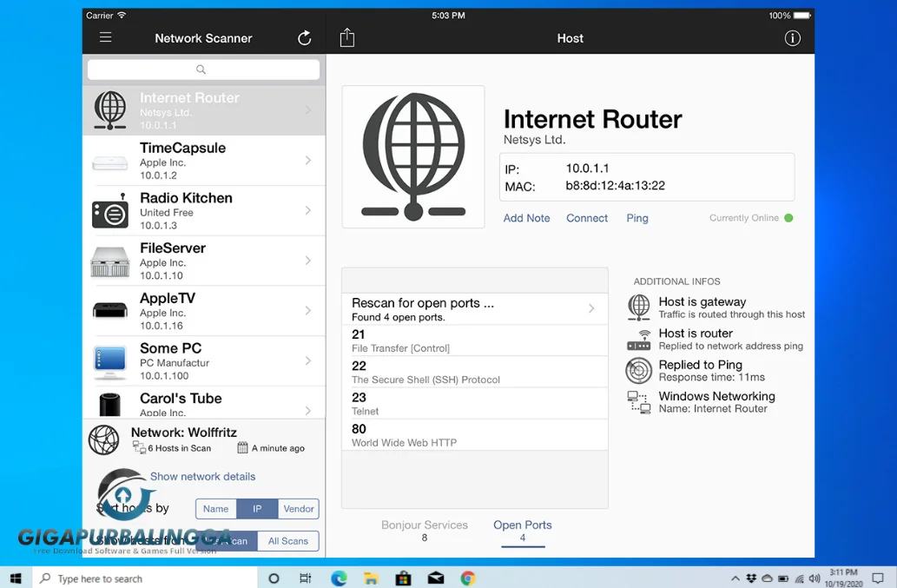Click the volume icon in system tray
The image size is (897, 588).
pyautogui.click(x=815, y=578)
